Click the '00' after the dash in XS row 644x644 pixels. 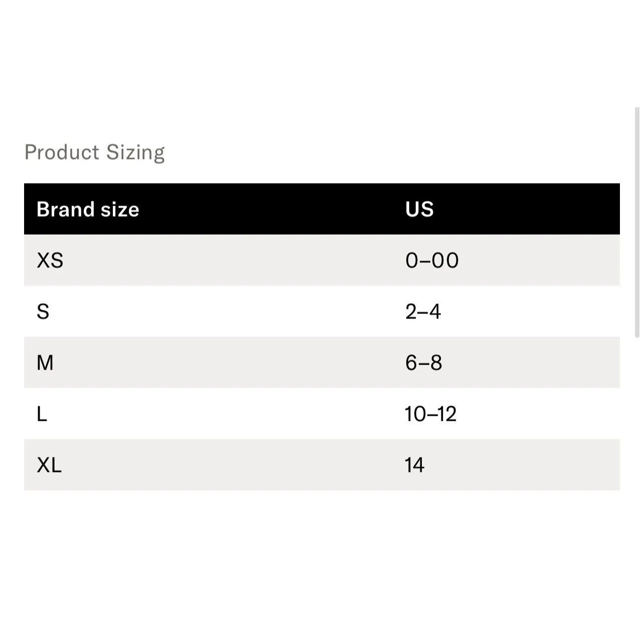pos(445,261)
